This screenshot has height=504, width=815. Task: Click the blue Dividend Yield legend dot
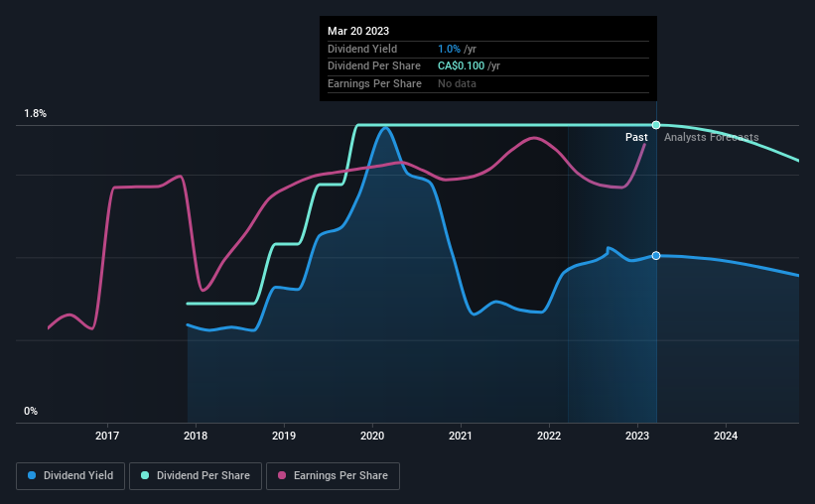(x=32, y=475)
